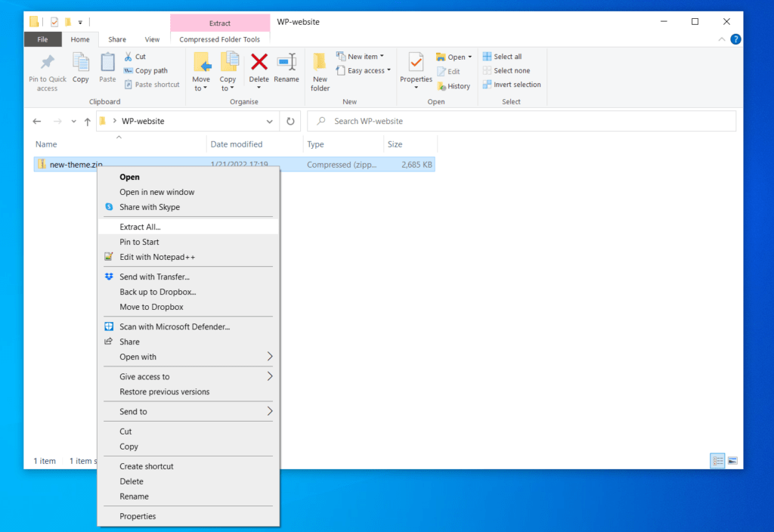Image resolution: width=774 pixels, height=532 pixels.
Task: Open the New item dropdown
Action: (361, 55)
